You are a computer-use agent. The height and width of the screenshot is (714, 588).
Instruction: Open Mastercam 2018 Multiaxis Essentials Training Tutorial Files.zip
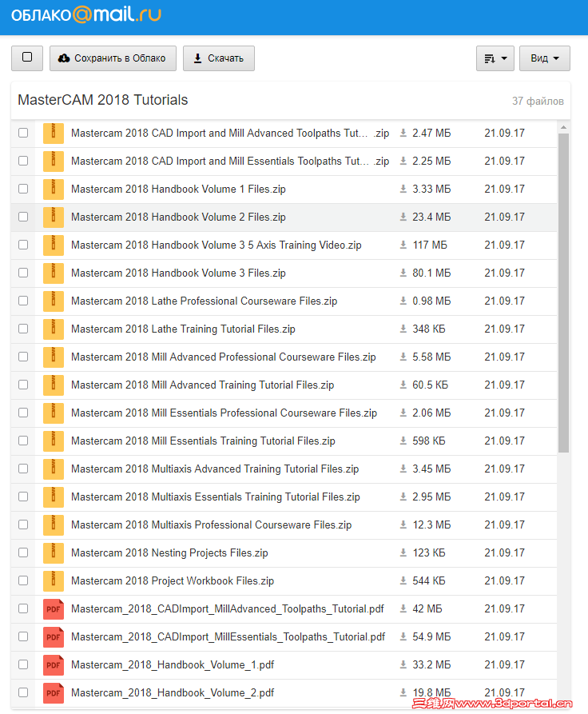215,497
